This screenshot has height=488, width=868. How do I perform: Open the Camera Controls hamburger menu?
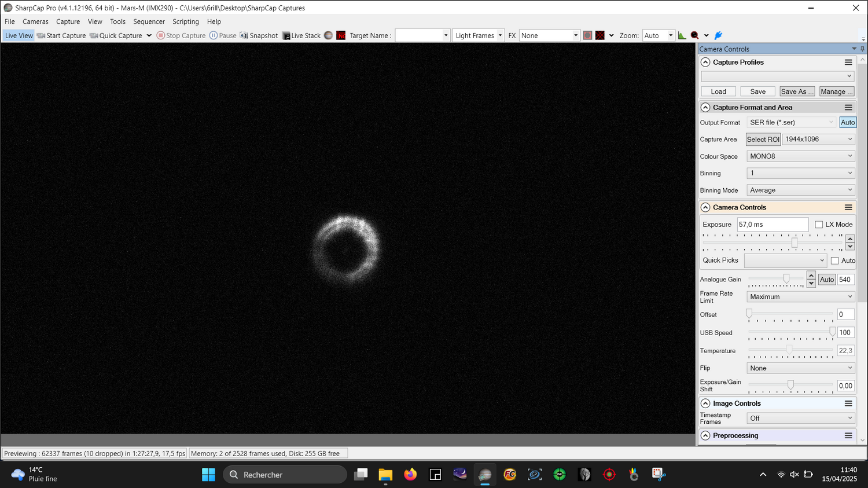848,207
